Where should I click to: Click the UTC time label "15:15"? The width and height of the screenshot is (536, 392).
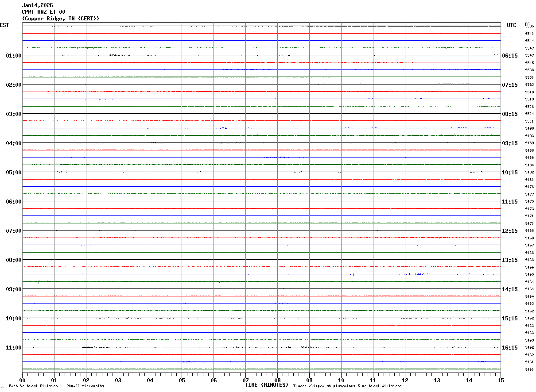click(x=510, y=319)
